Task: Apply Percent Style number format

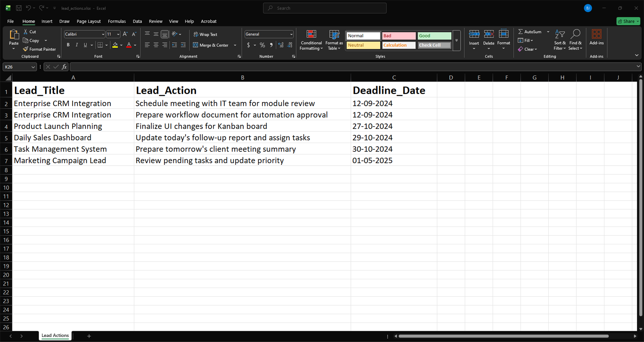Action: [x=262, y=45]
